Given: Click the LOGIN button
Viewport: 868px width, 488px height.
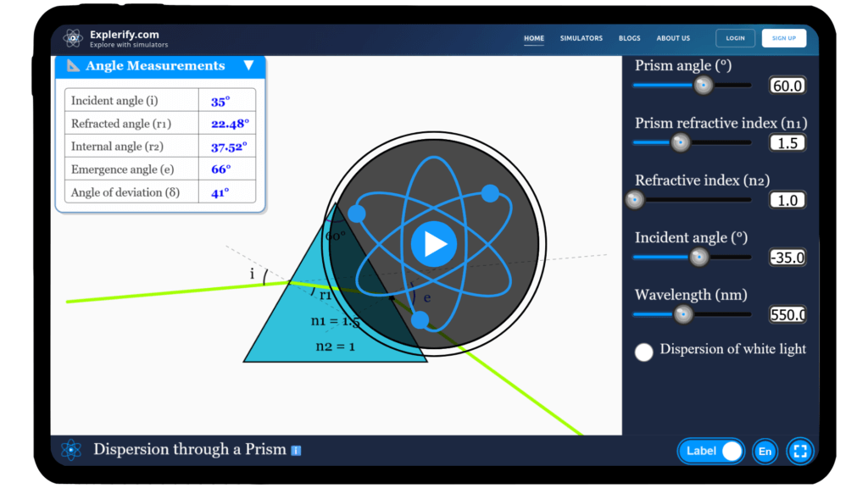Looking at the screenshot, I should pyautogui.click(x=735, y=37).
